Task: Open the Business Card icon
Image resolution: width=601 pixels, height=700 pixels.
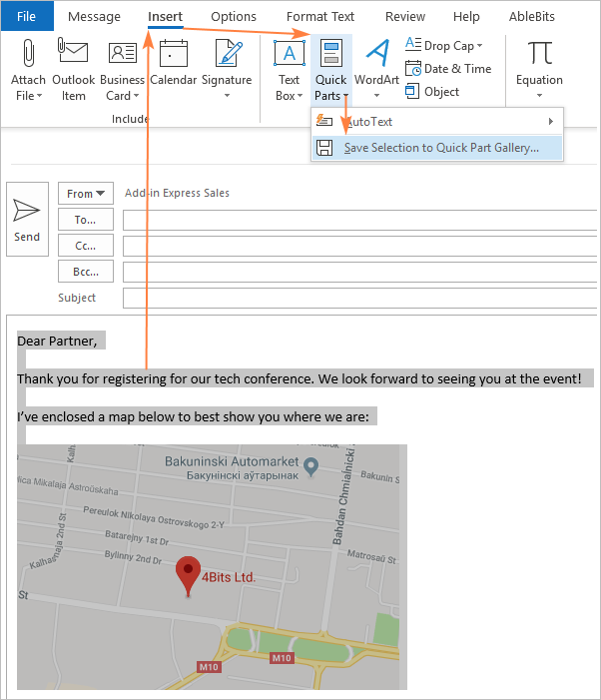Action: click(122, 53)
